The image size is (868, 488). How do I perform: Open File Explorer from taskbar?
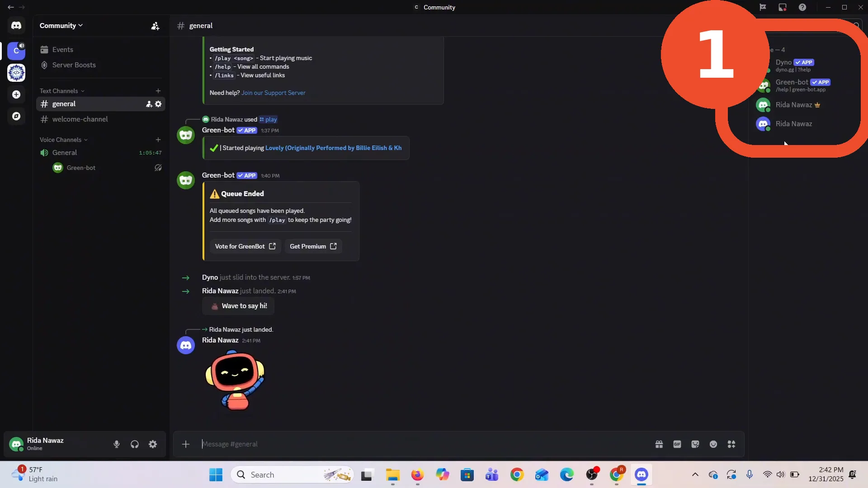coord(392,475)
